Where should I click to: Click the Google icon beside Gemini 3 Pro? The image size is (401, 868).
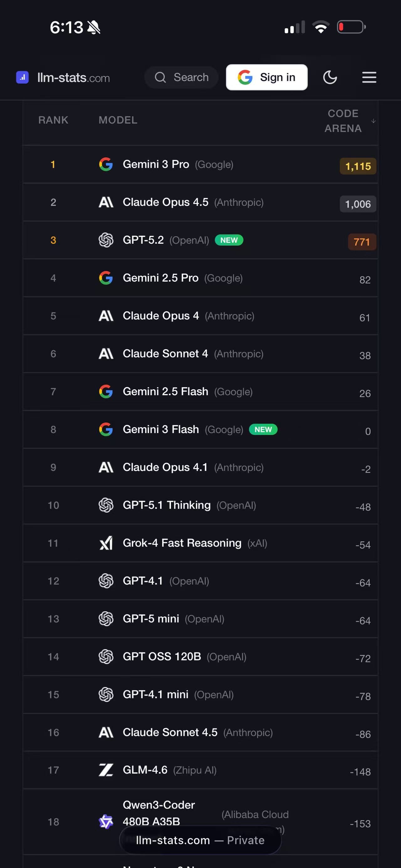(106, 165)
